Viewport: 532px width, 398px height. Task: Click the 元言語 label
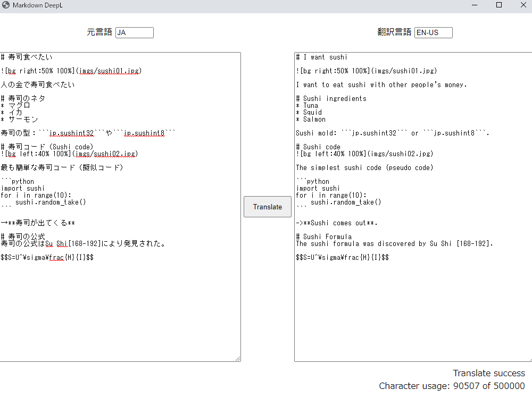coord(99,32)
